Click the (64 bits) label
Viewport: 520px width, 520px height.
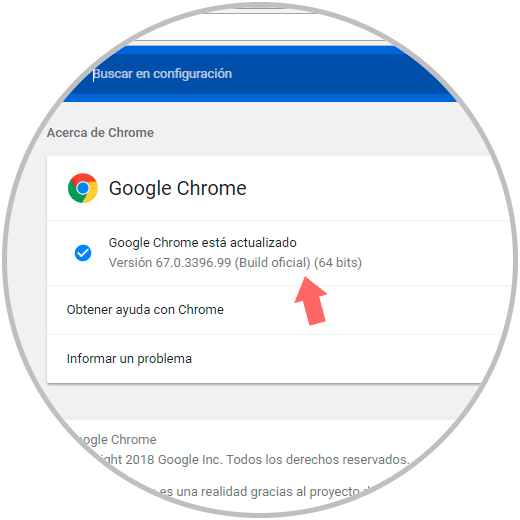point(338,263)
